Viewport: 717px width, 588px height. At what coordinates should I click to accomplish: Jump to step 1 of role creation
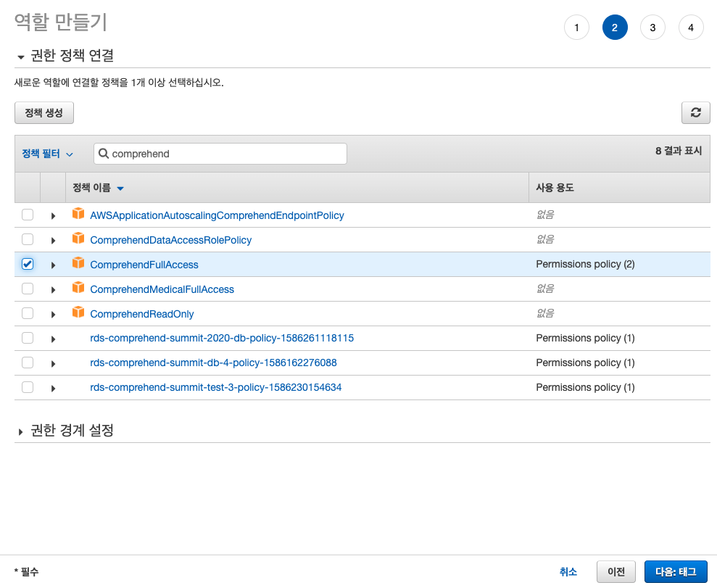576,28
